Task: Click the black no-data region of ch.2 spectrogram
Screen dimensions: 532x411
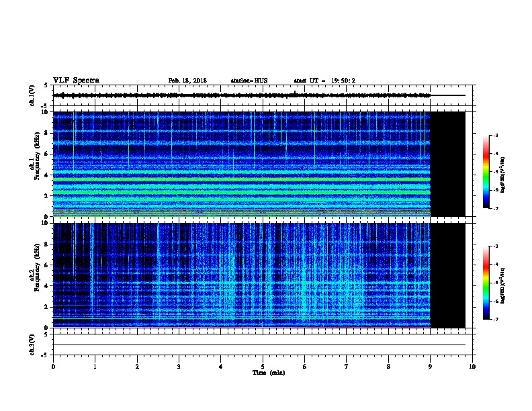Action: [x=448, y=275]
